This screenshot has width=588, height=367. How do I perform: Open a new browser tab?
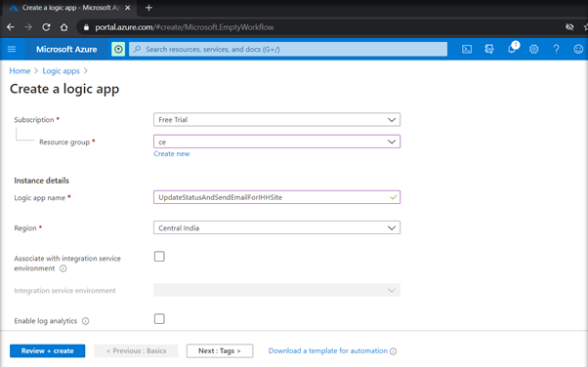[148, 8]
